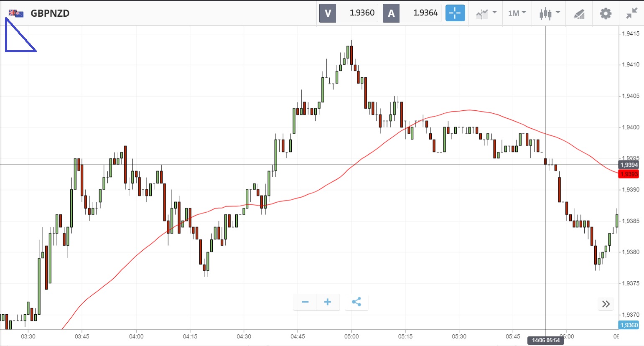Click the GBPNZD flag icon

16,13
